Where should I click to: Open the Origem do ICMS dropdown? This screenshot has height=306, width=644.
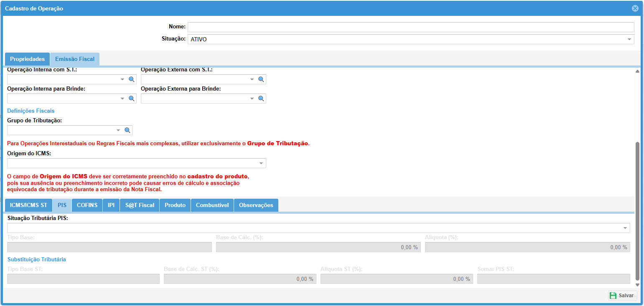click(261, 163)
